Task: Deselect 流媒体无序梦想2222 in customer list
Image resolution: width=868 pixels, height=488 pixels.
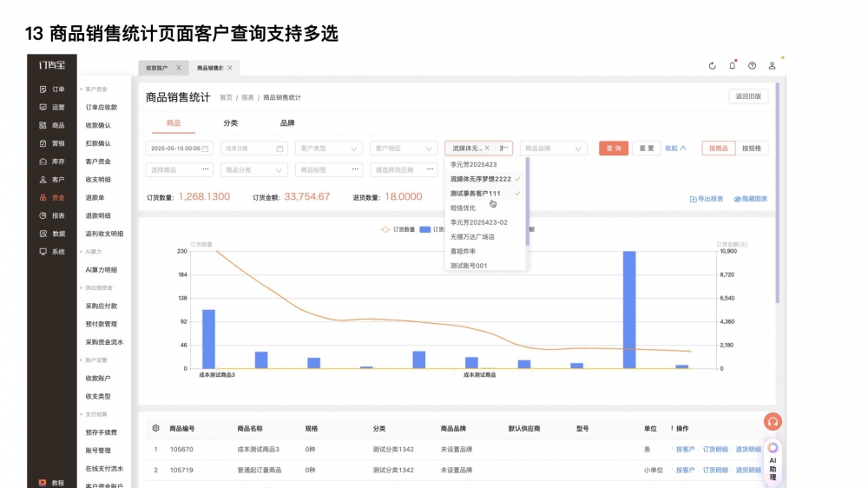Action: tap(485, 179)
